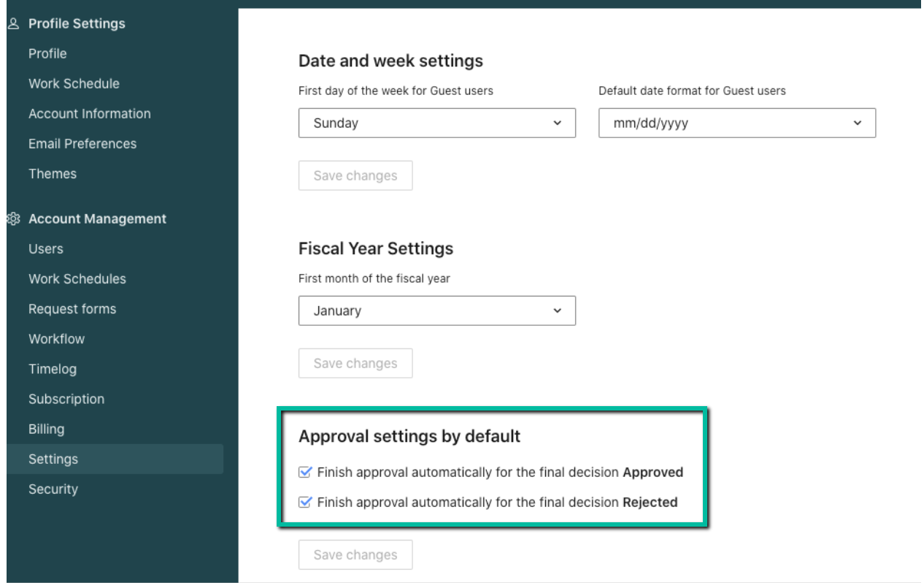Save changes under Fiscal Year Settings
The height and width of the screenshot is (588, 924).
(x=355, y=363)
